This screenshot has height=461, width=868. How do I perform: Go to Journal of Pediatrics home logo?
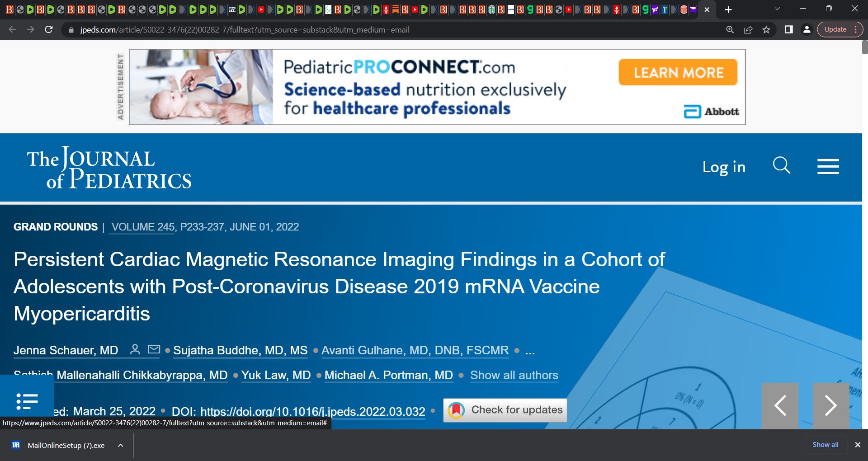click(109, 168)
